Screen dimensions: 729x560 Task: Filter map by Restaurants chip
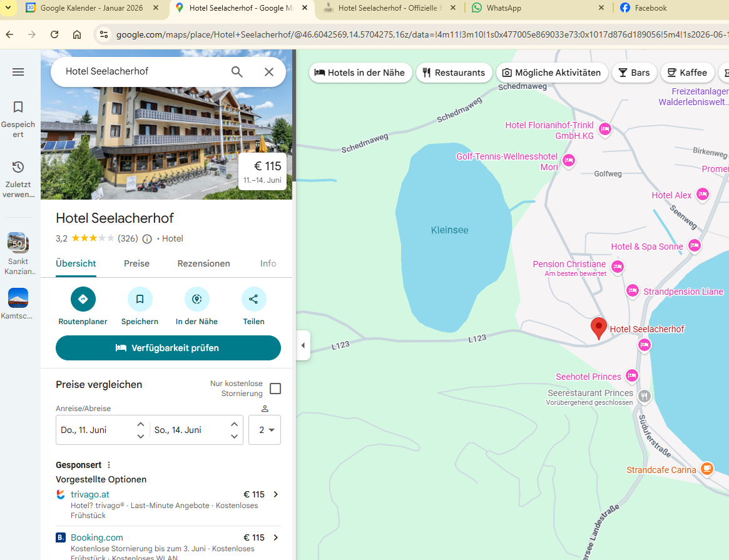point(454,73)
